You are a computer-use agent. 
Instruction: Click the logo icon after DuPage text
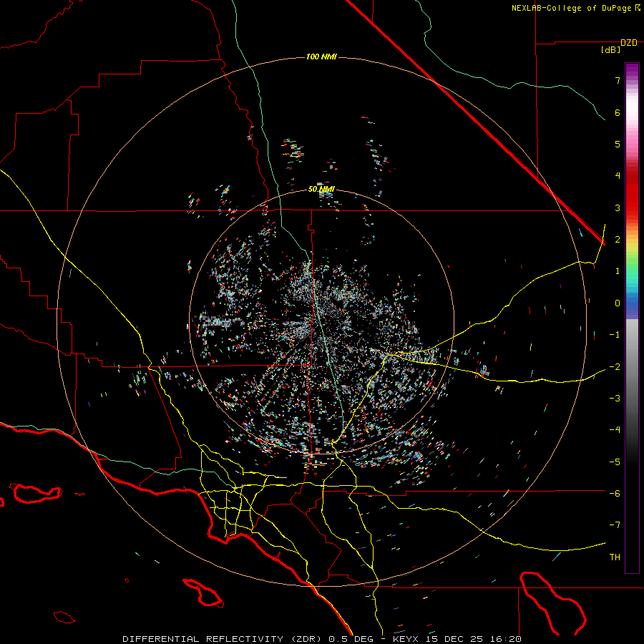pyautogui.click(x=638, y=8)
